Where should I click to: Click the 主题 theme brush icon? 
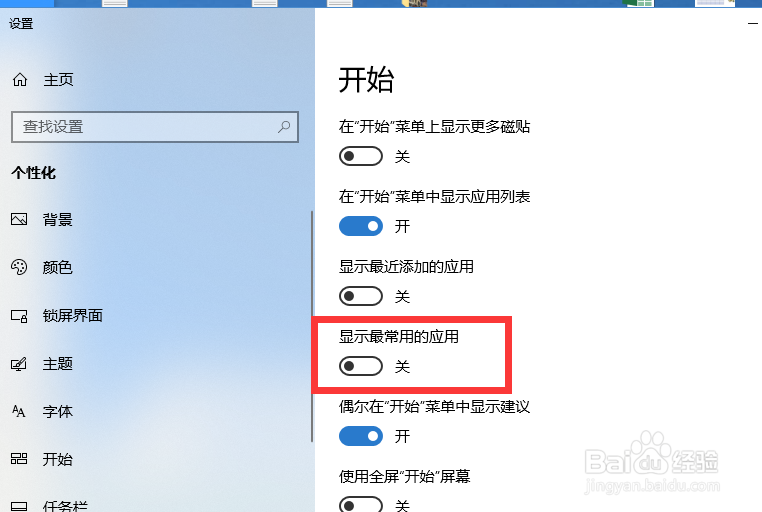pyautogui.click(x=19, y=363)
